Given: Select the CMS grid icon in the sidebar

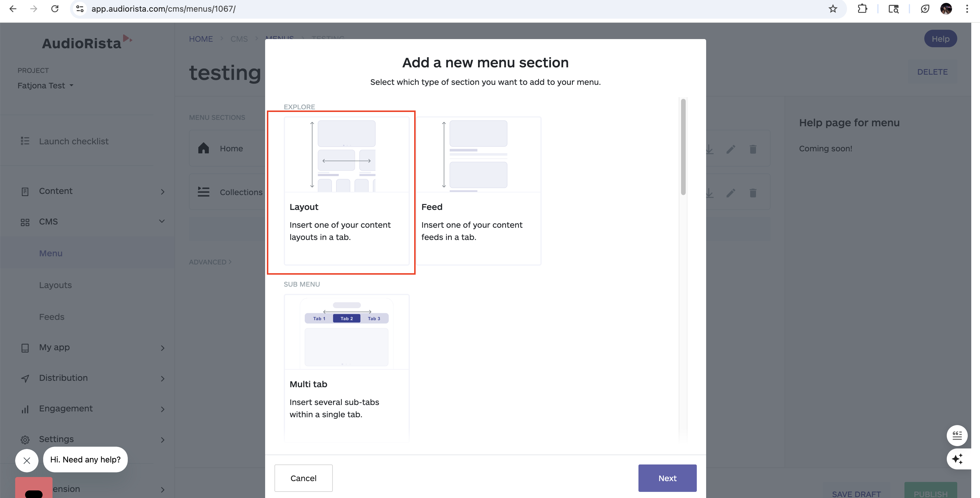Looking at the screenshot, I should [x=25, y=222].
